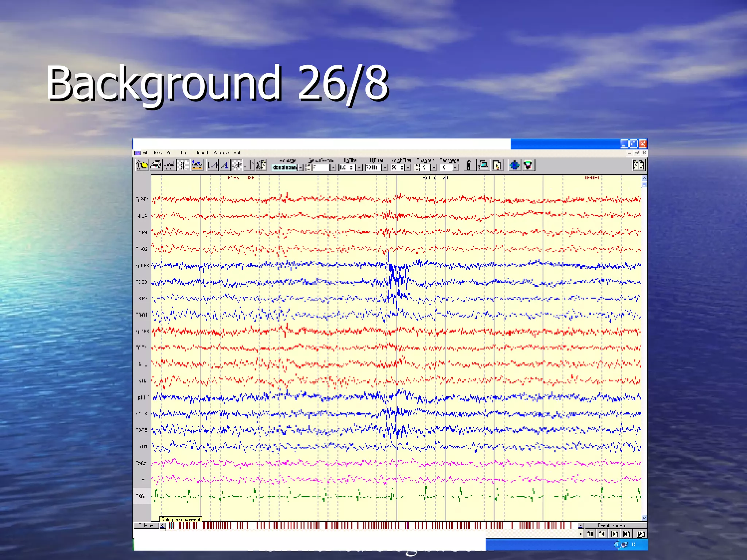Click the open recording toolbar icon
747x560 pixels.
[x=142, y=166]
